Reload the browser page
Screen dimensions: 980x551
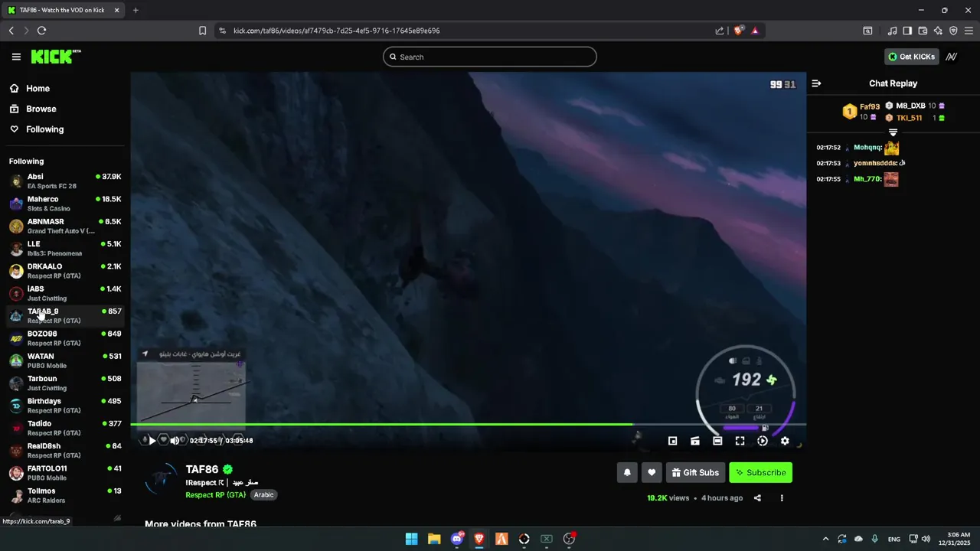41,31
